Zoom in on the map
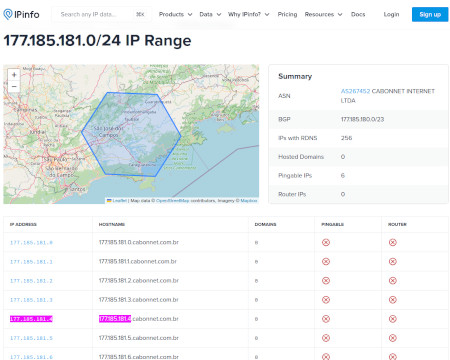 (14, 75)
